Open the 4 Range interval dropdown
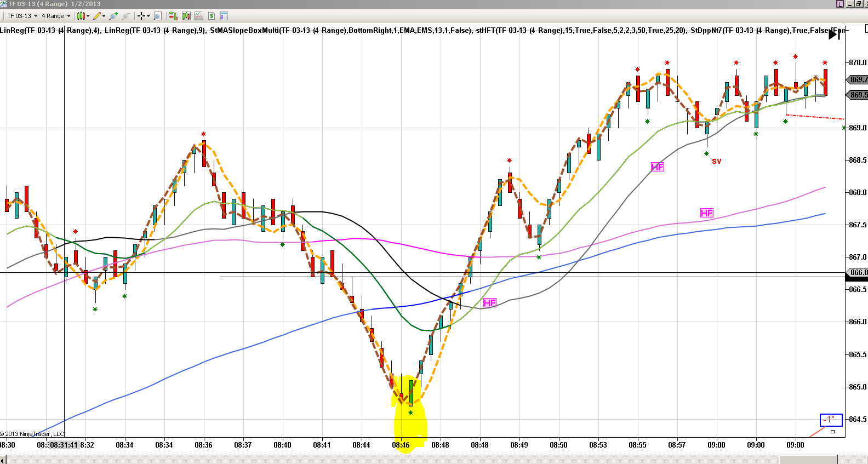The height and width of the screenshot is (464, 868). (x=56, y=16)
